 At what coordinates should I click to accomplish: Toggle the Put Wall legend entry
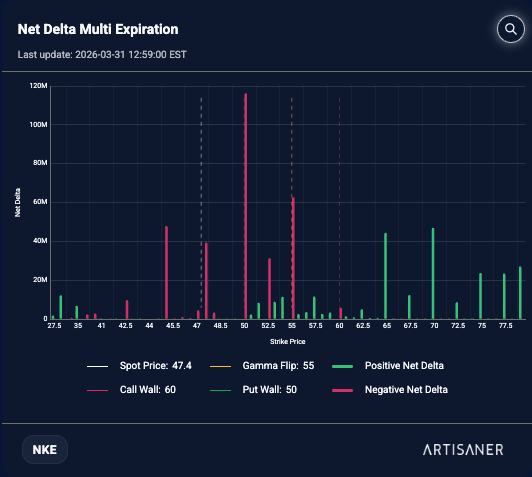(x=253, y=389)
